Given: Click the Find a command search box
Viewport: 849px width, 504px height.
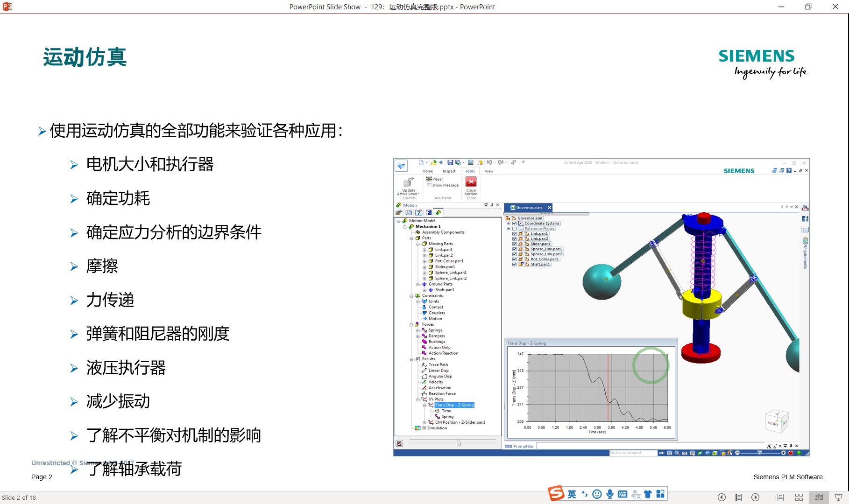Looking at the screenshot, I should [633, 452].
